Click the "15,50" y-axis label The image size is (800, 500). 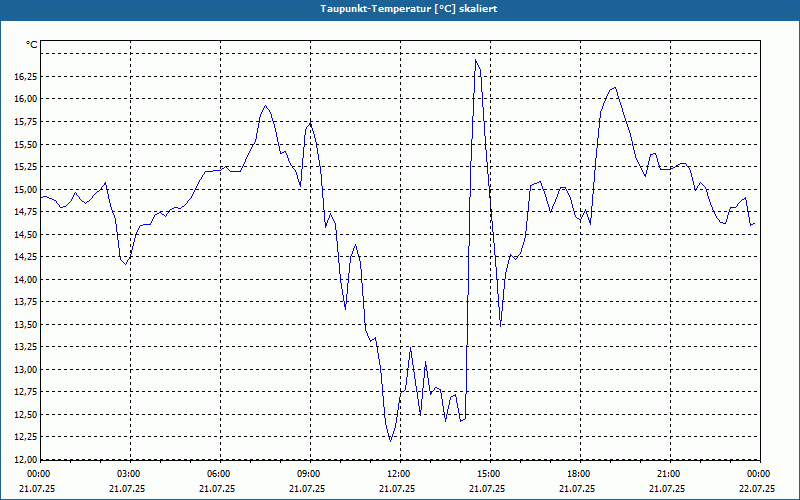tap(25, 144)
